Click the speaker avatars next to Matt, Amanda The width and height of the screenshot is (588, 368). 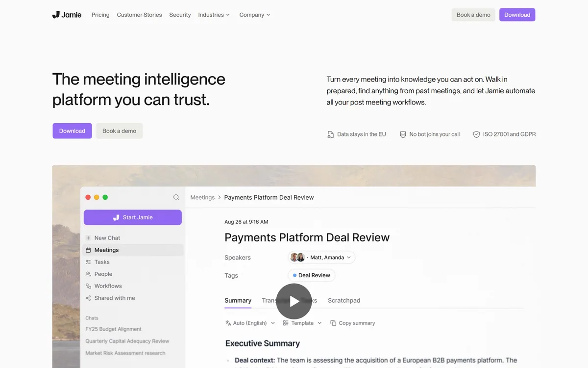tap(297, 257)
